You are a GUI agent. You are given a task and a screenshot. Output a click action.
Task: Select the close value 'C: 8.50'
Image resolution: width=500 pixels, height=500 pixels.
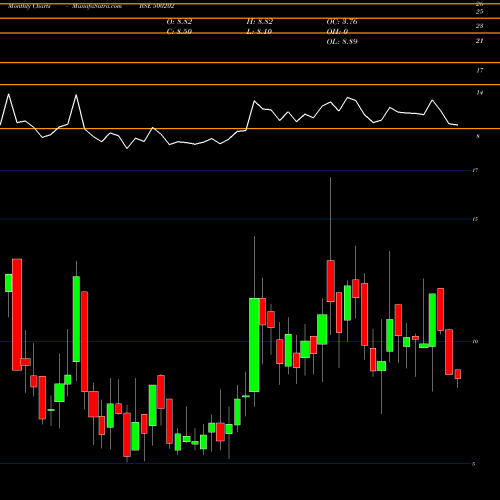179,32
